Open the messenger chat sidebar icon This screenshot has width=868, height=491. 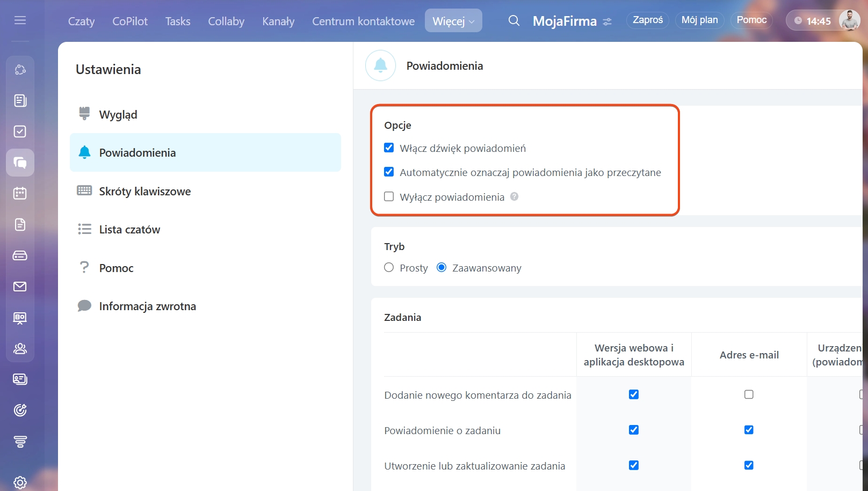pos(20,163)
